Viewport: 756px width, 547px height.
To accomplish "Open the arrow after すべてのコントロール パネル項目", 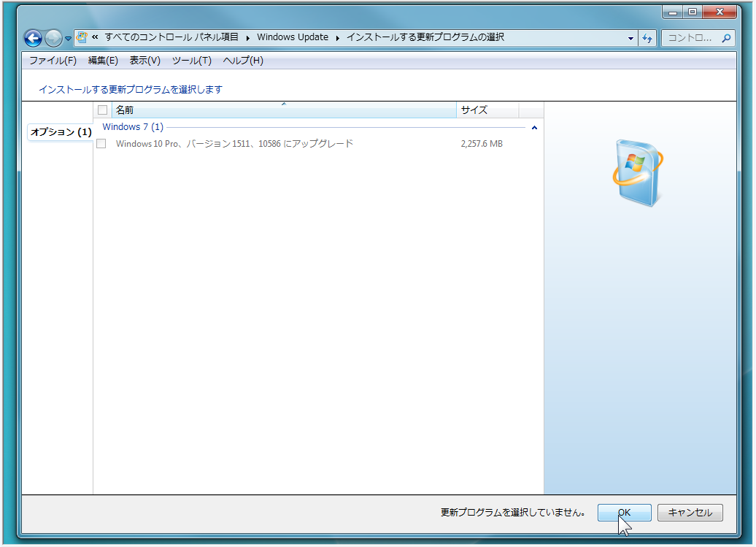I will (x=248, y=38).
